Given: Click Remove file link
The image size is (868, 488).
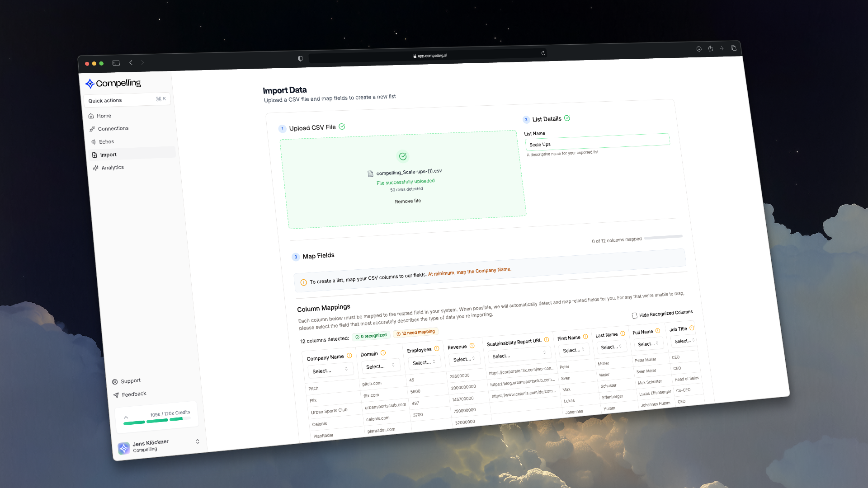Looking at the screenshot, I should (408, 201).
